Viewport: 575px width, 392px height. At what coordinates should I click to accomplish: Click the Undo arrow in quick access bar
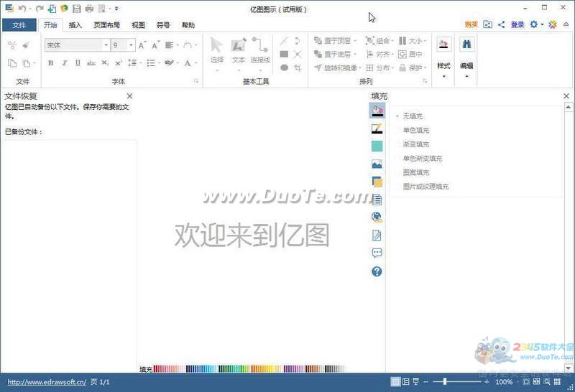coord(22,8)
